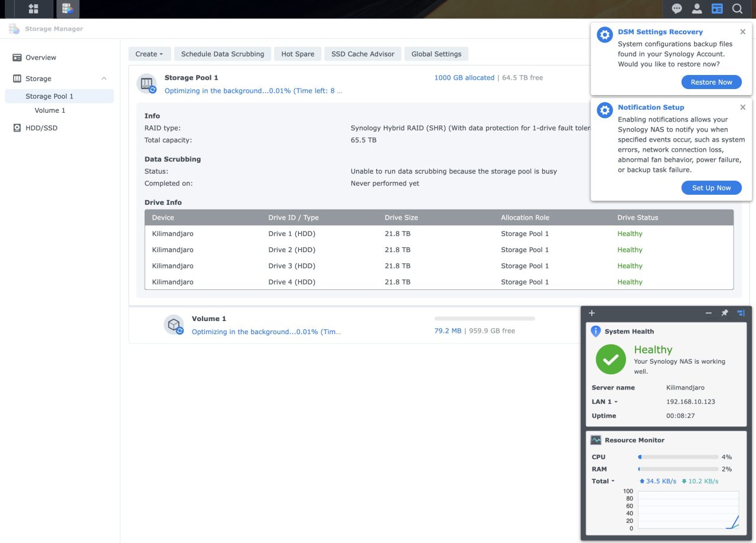Click the green Healthy checkmark icon
The width and height of the screenshot is (756, 543).
611,359
